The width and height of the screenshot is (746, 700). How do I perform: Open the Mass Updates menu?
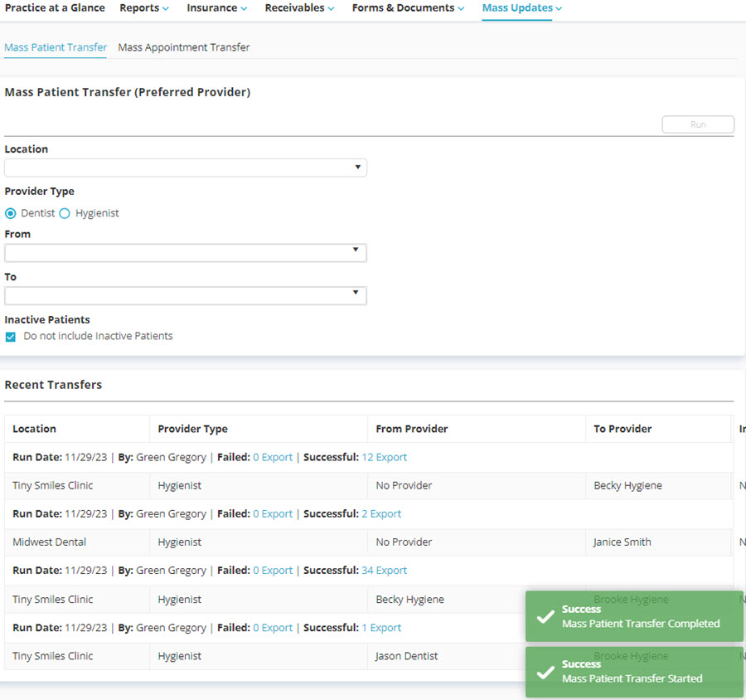tap(522, 8)
